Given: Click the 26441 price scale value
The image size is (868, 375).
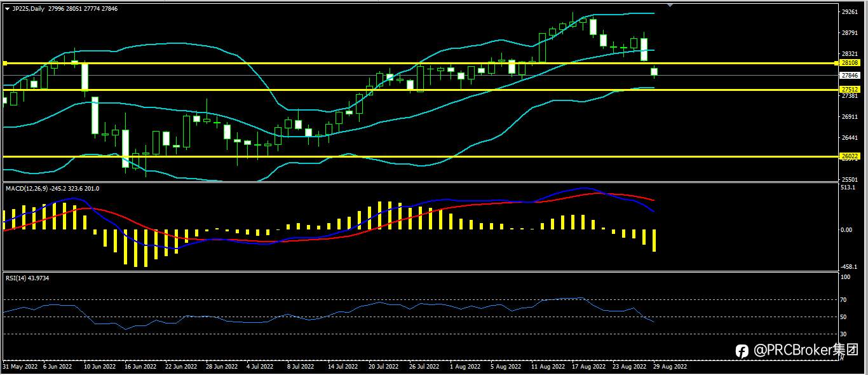Looking at the screenshot, I should coord(850,138).
